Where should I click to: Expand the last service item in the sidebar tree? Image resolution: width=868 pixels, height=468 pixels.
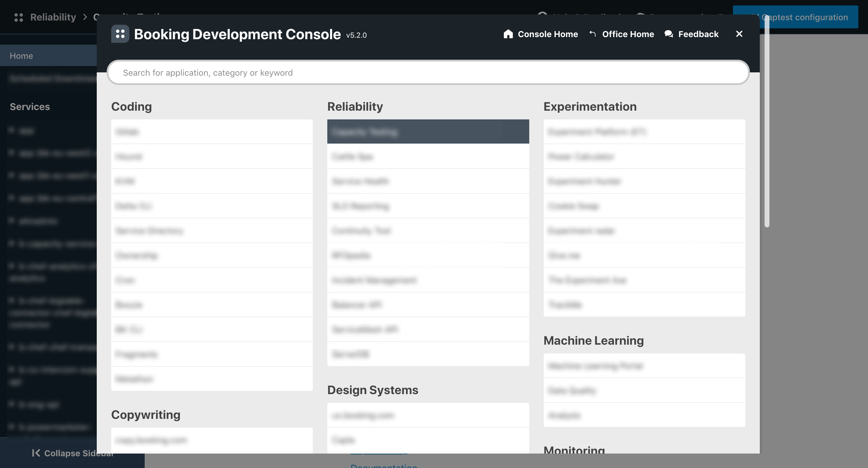[12, 426]
